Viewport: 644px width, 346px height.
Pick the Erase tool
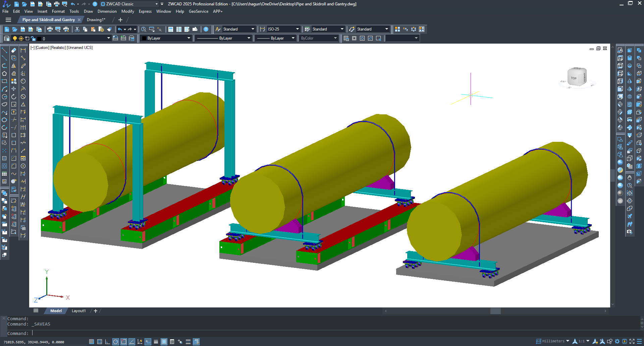tap(14, 50)
